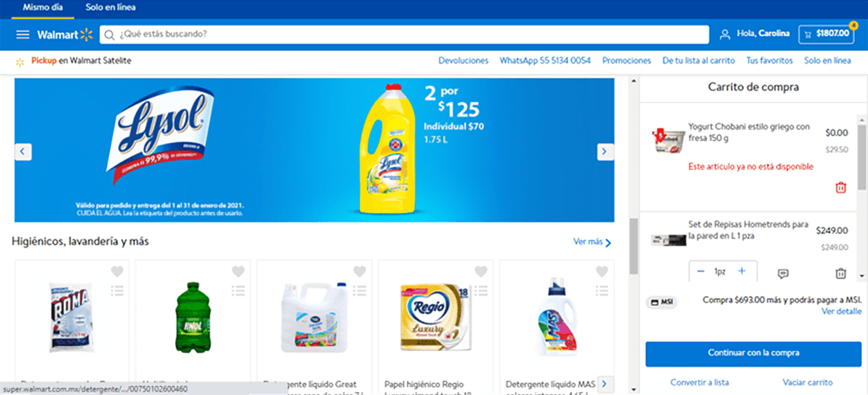Increase Set de Repisas quantity with plus
This screenshot has width=868, height=395.
[x=742, y=271]
